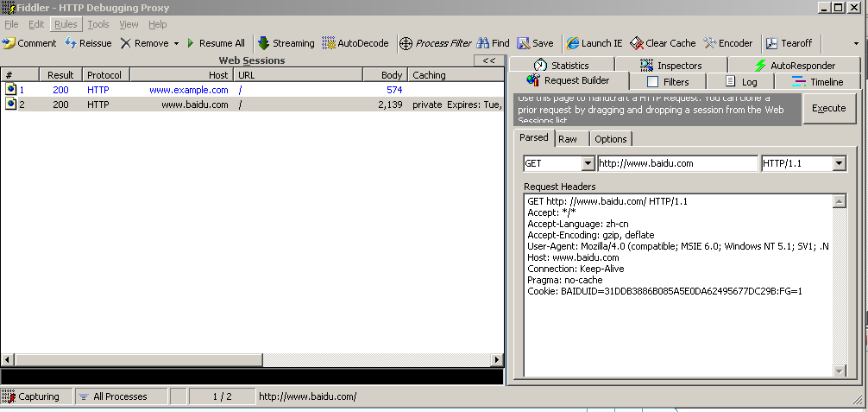Viewport: 868px width, 412px height.
Task: Select the www.example.com session row
Action: coord(188,90)
